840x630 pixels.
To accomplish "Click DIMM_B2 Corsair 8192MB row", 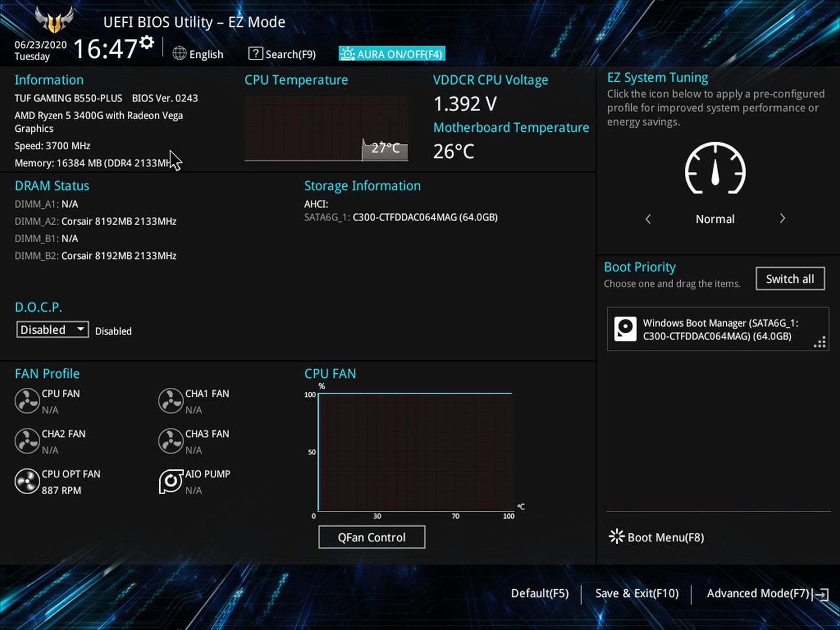I will pos(96,256).
